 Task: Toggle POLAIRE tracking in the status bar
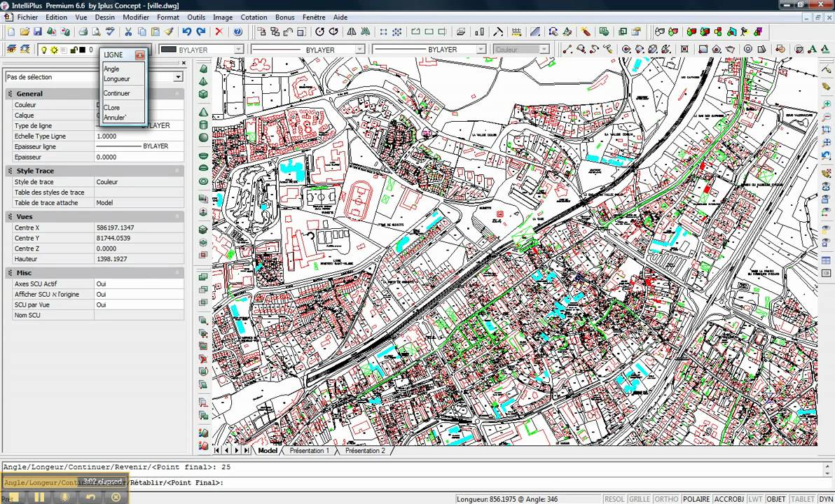(x=696, y=498)
